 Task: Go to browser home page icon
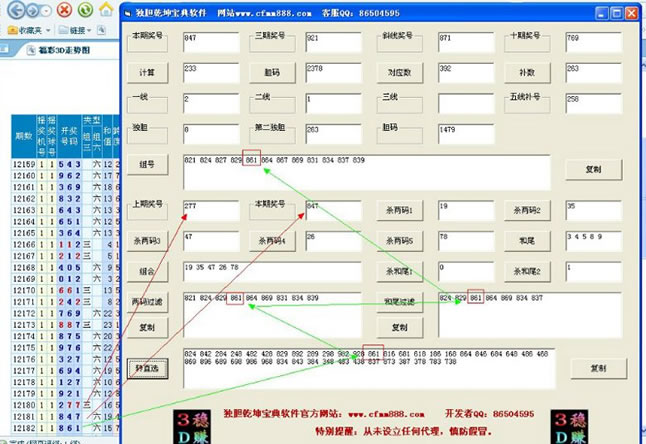tap(106, 10)
